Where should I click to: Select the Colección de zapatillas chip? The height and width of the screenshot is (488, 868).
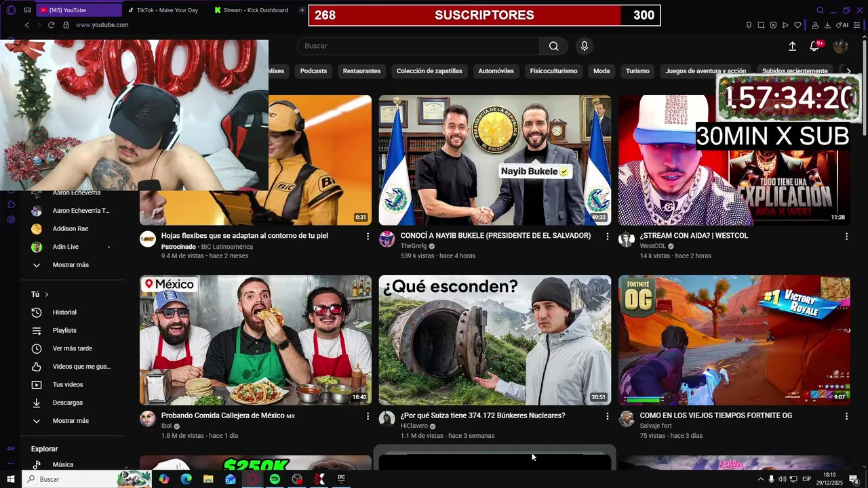[429, 71]
